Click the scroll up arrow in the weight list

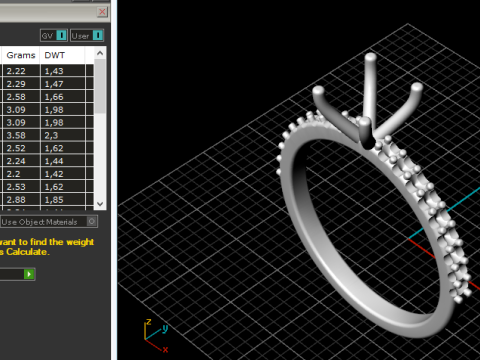pyautogui.click(x=100, y=53)
